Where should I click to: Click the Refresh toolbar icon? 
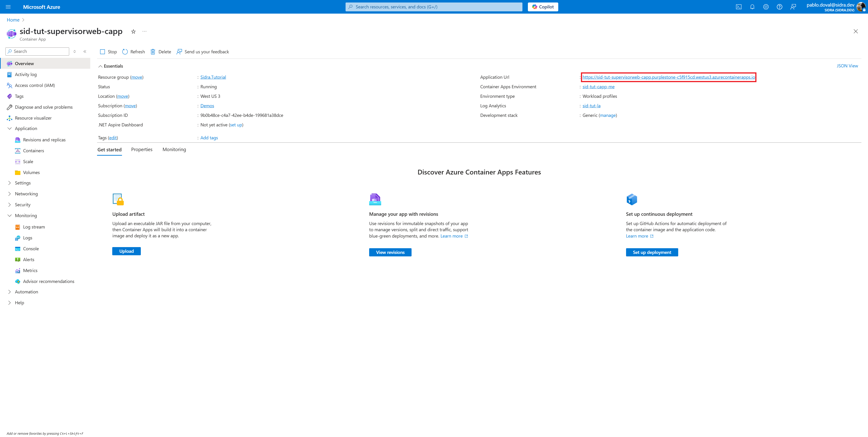(125, 52)
